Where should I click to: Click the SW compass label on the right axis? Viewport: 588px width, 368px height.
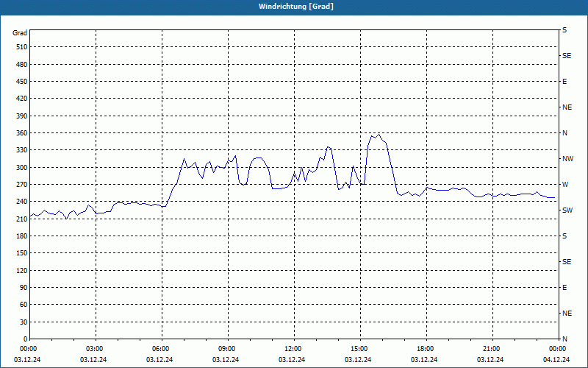567,210
